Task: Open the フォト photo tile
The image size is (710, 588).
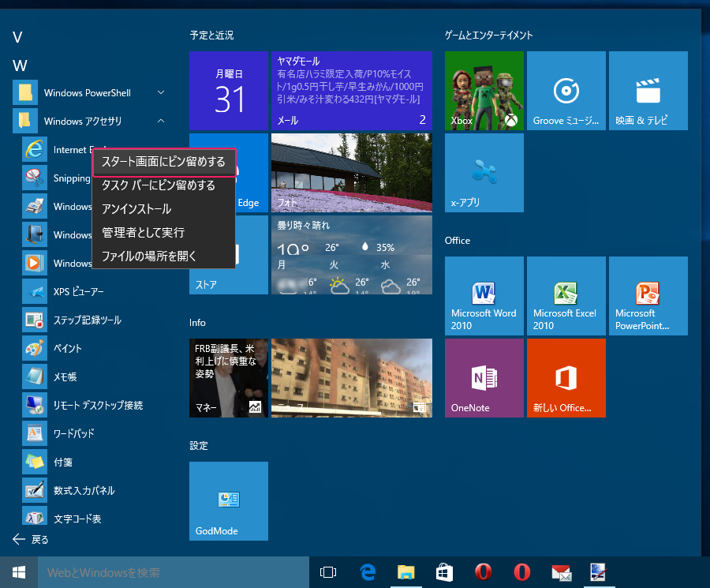Action: pos(352,173)
